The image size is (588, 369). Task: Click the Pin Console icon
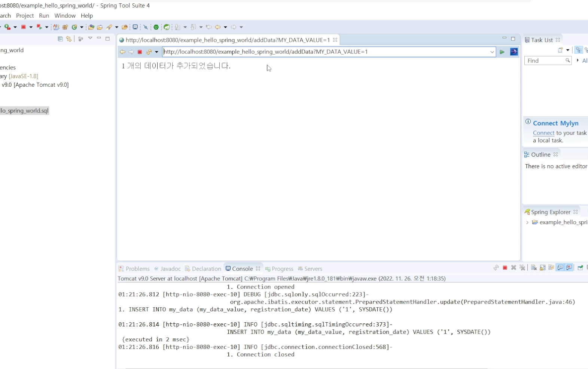point(581,268)
